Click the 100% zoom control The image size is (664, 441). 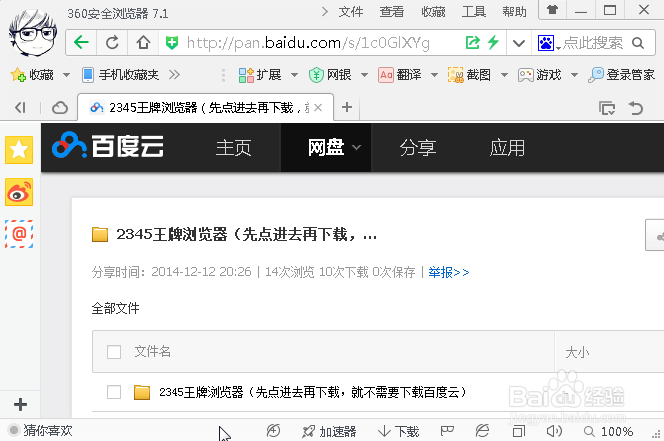coord(609,431)
